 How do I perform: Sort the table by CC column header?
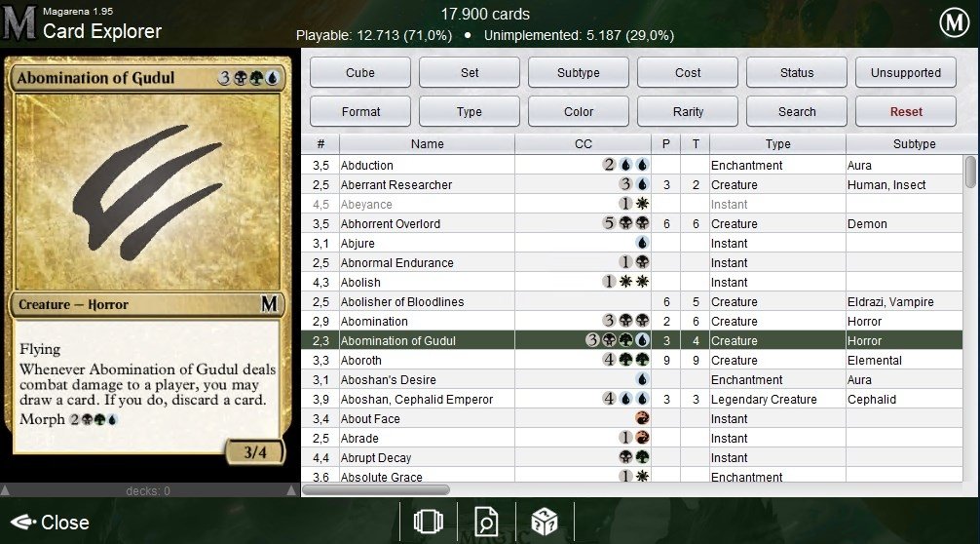[584, 144]
